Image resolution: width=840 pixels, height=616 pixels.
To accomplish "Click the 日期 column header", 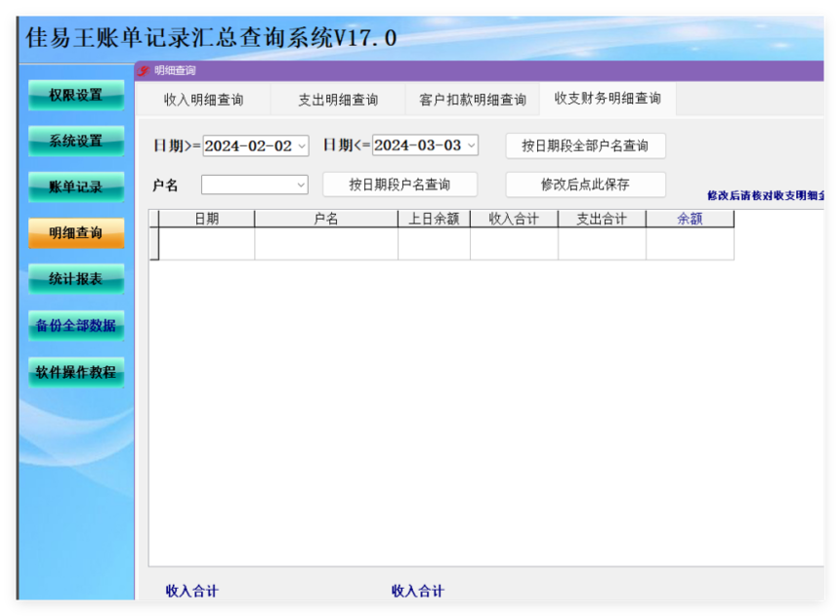I will 207,219.
